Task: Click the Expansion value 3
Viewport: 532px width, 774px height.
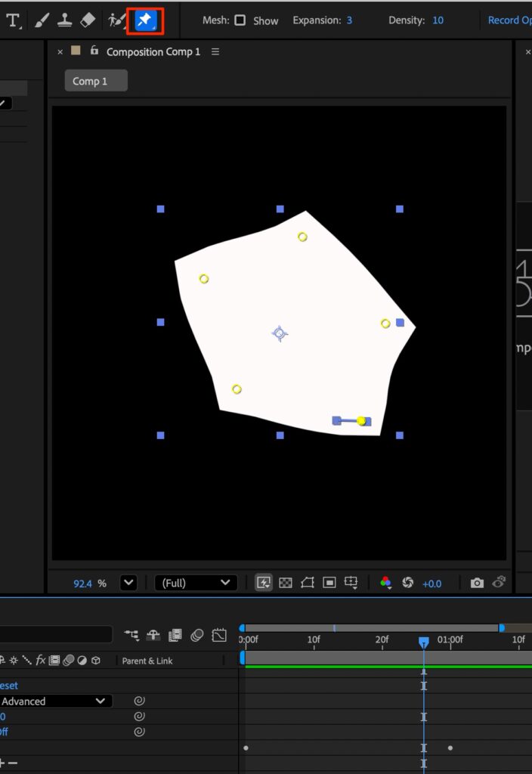Action: point(349,20)
